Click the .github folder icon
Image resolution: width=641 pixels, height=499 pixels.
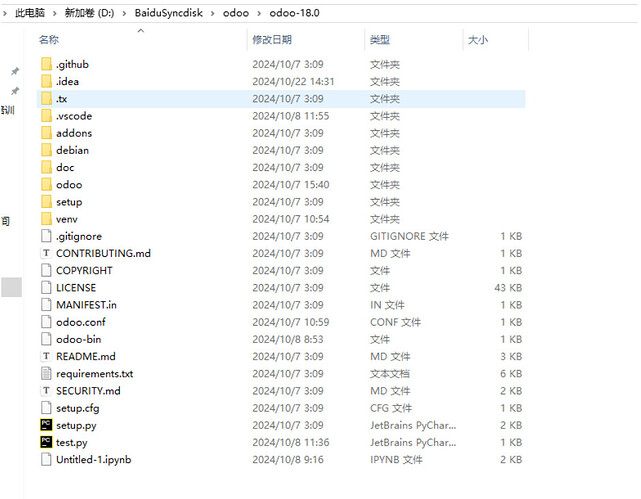[46, 64]
